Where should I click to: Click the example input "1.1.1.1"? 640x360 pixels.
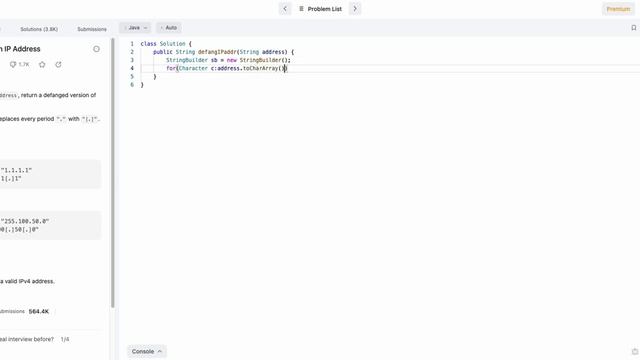pyautogui.click(x=16, y=170)
